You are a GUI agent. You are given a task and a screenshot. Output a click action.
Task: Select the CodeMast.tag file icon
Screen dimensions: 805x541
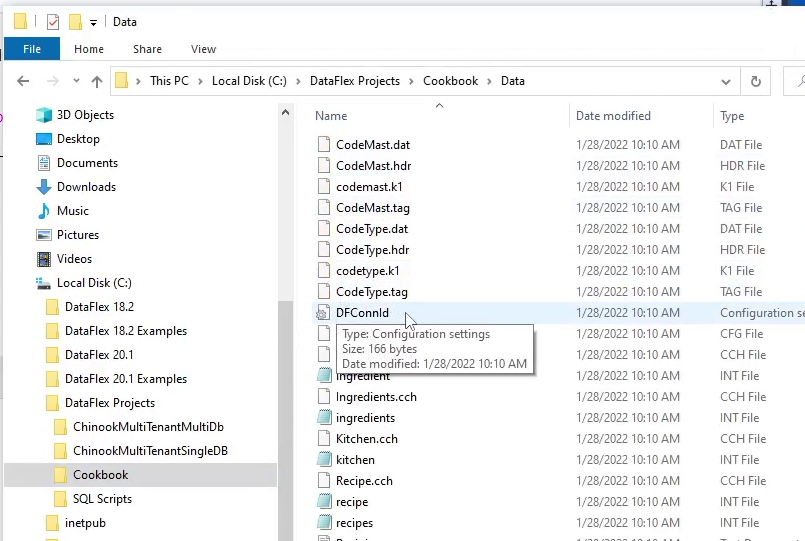[323, 208]
